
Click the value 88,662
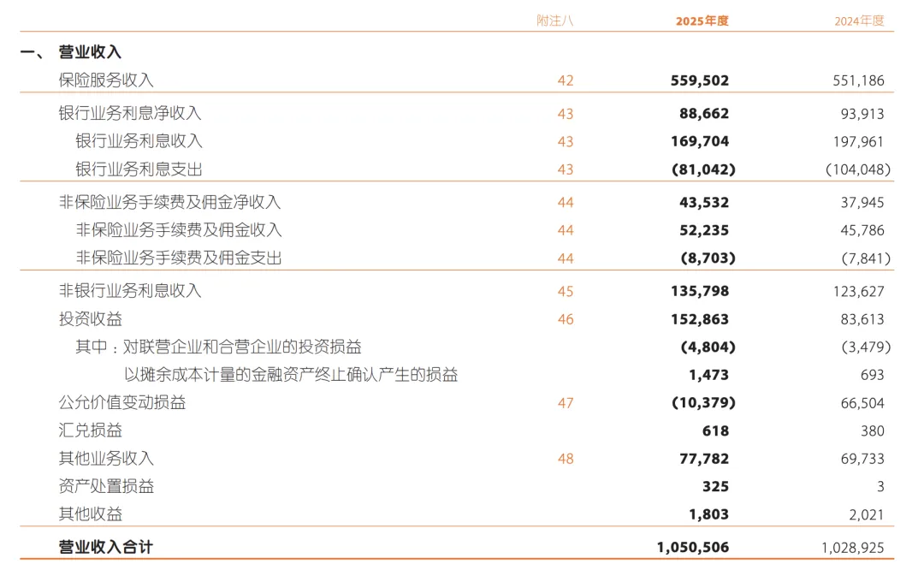click(703, 113)
